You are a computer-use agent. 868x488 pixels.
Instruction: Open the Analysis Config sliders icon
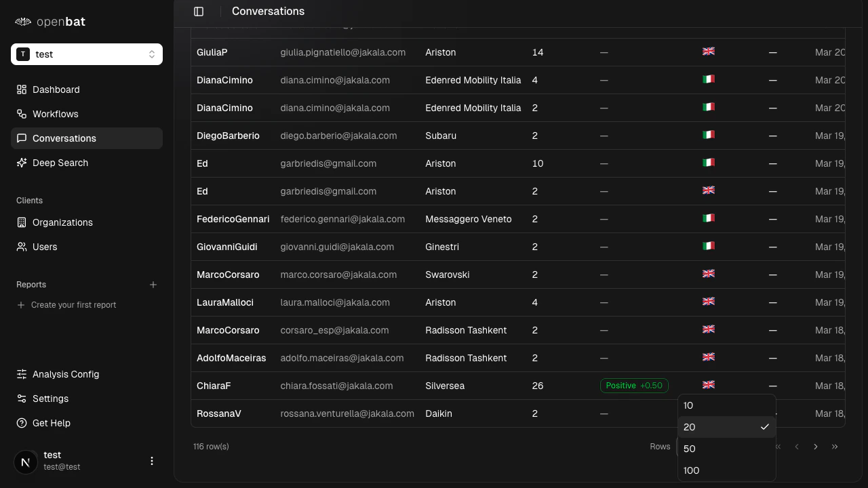coord(22,374)
